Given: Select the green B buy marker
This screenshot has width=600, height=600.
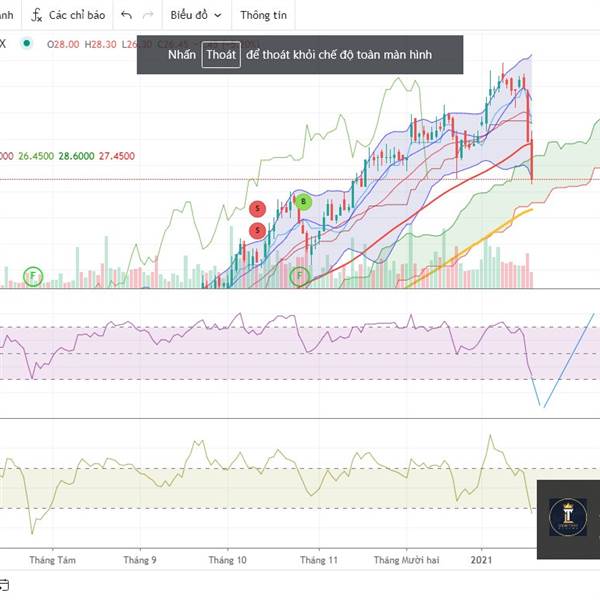Looking at the screenshot, I should point(303,202).
